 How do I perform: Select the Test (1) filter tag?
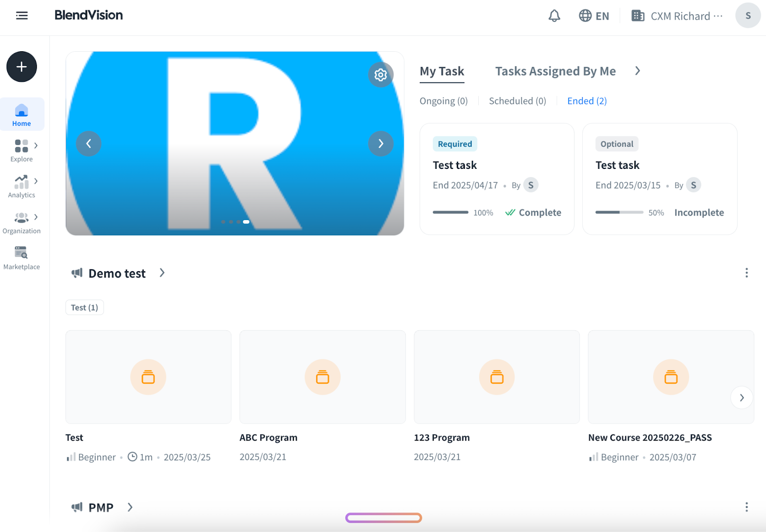(85, 308)
